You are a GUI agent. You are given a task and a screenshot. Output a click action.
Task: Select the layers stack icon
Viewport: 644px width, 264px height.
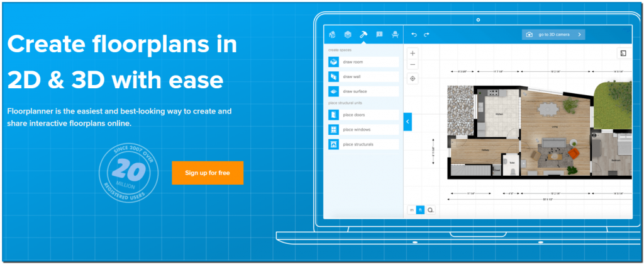(347, 34)
